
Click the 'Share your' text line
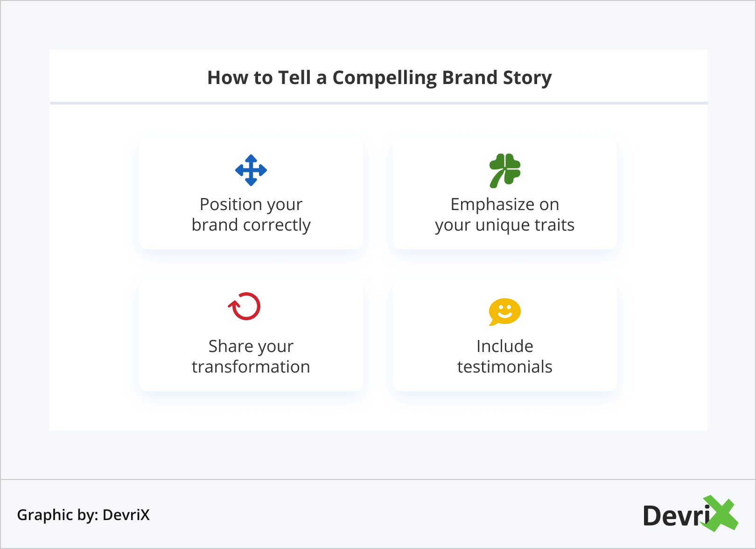[251, 346]
